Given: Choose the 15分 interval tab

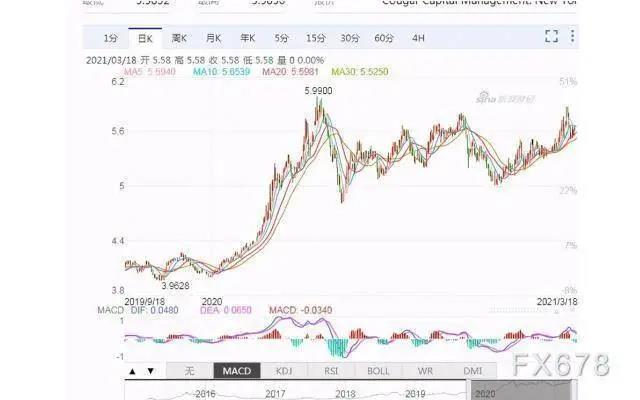Looking at the screenshot, I should [x=315, y=38].
